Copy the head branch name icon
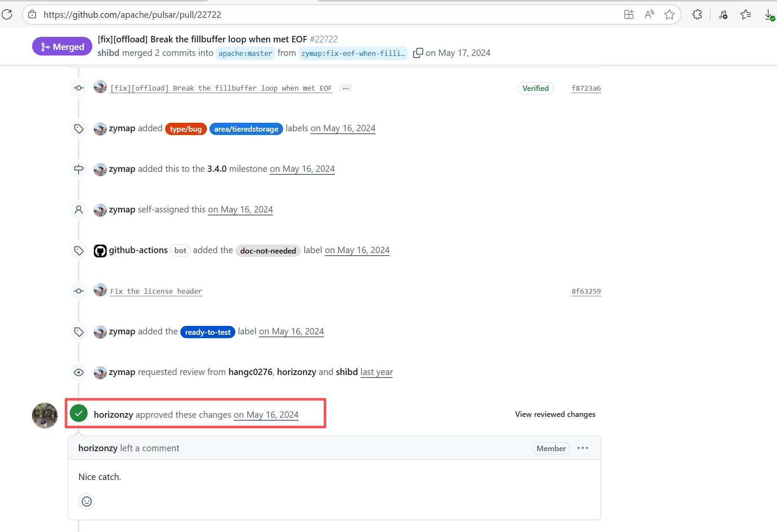The width and height of the screenshot is (777, 532). (418, 53)
